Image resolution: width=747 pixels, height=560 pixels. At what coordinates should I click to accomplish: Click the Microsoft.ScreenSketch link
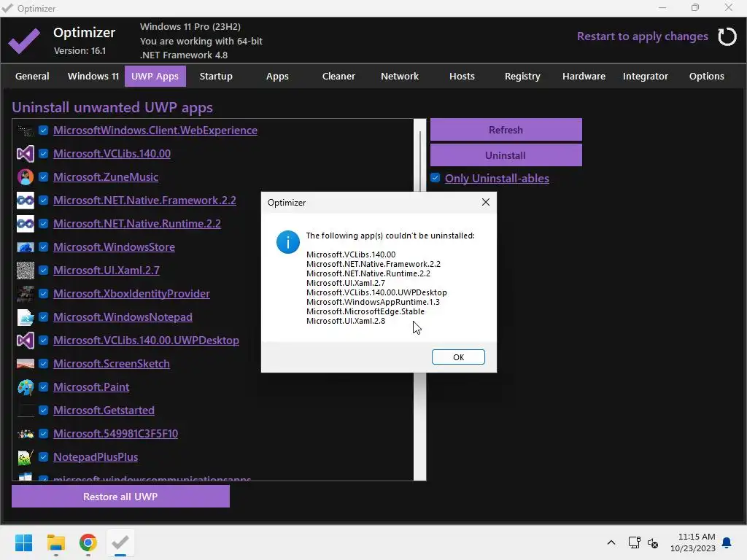pos(112,363)
